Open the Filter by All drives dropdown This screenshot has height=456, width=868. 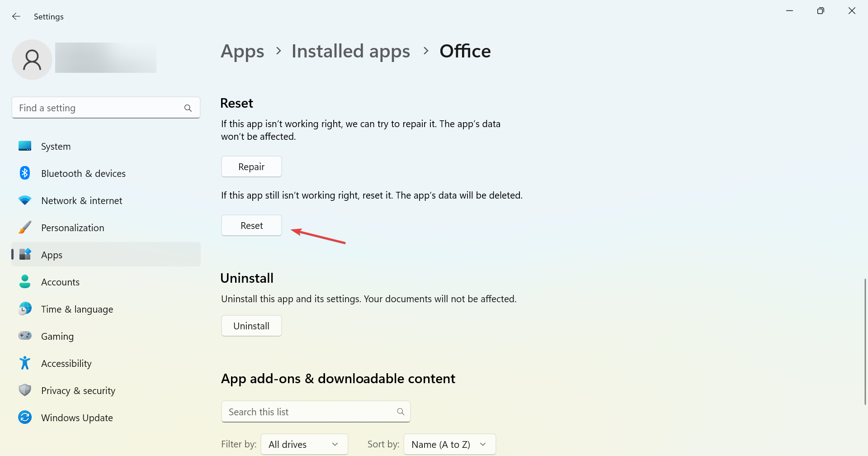pos(304,445)
